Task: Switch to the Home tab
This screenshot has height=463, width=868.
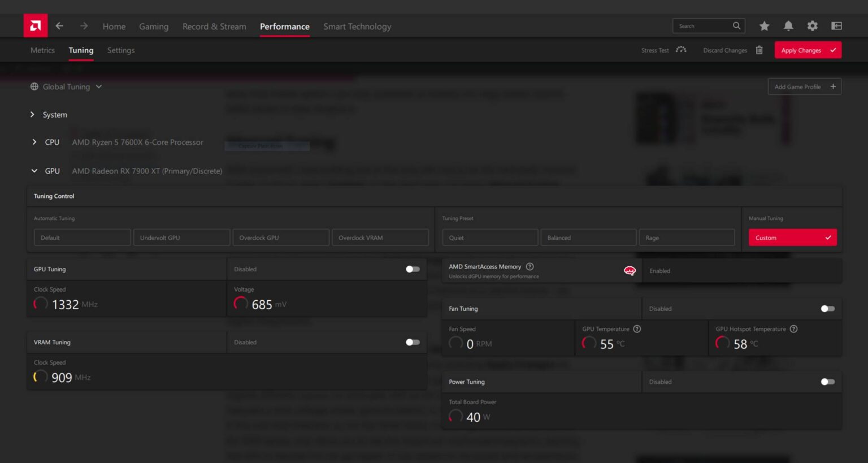Action: pyautogui.click(x=114, y=27)
